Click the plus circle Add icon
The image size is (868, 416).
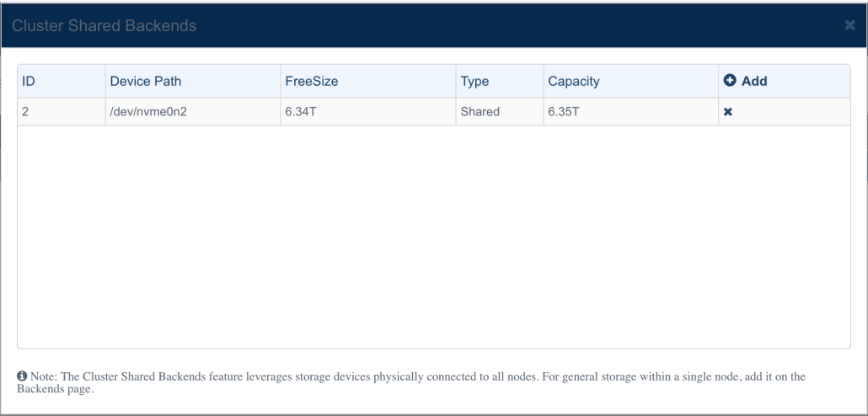[730, 81]
